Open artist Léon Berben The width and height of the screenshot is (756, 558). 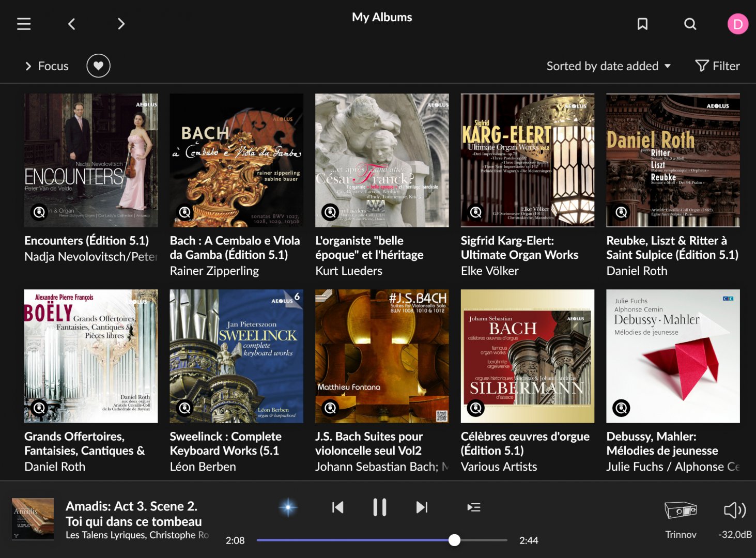pos(203,467)
